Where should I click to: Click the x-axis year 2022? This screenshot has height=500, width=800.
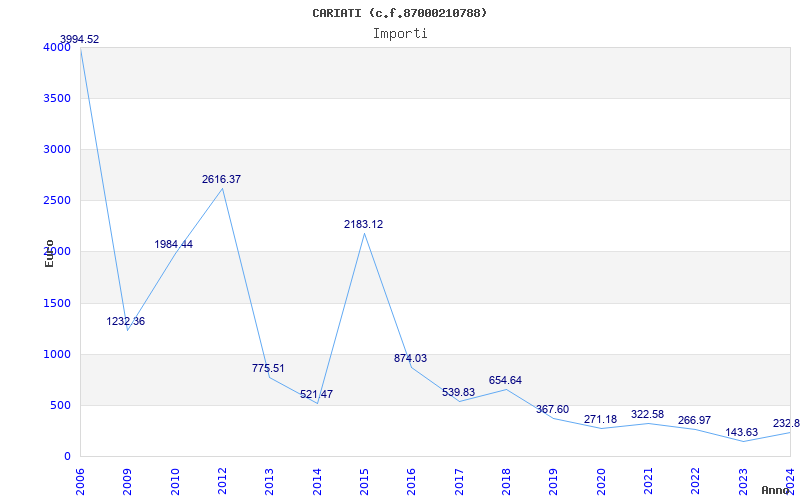tap(695, 481)
